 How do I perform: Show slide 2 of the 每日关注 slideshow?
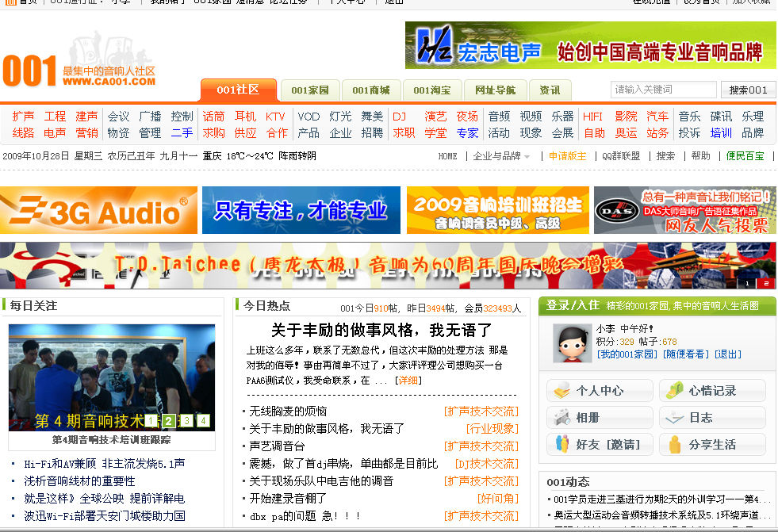169,421
